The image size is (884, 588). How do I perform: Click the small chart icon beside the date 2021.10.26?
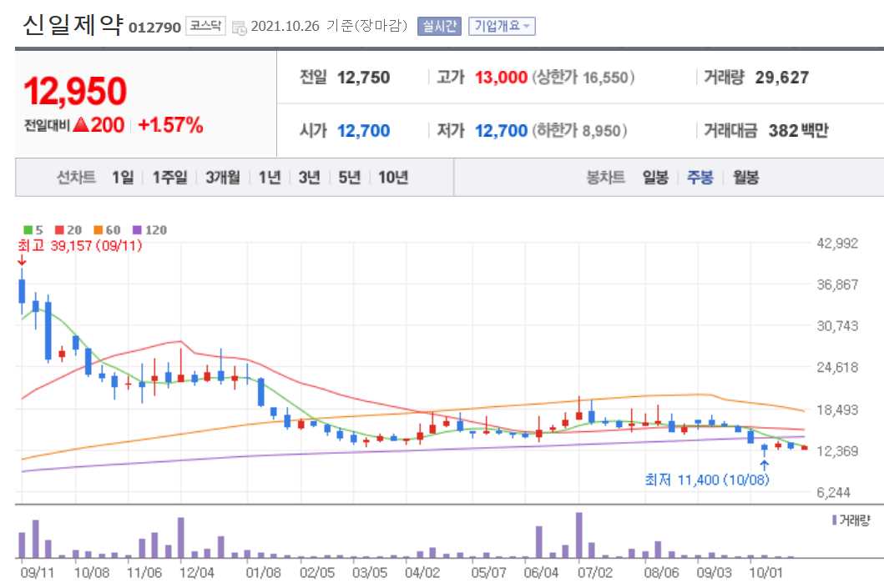240,26
